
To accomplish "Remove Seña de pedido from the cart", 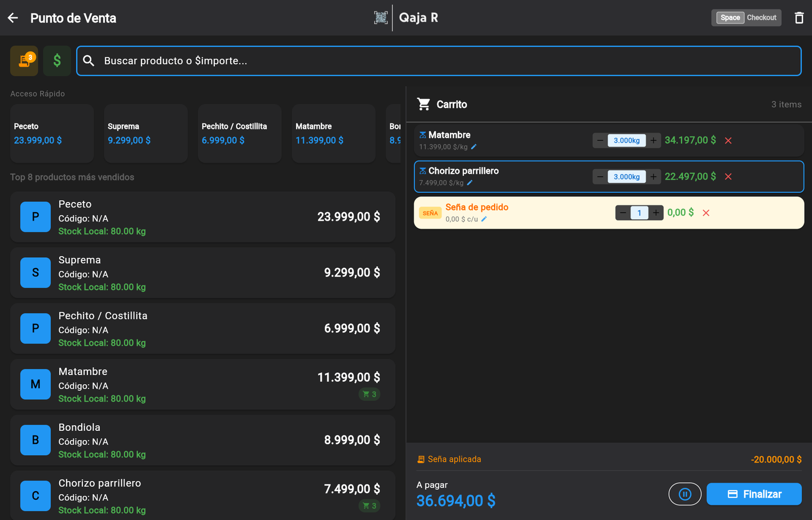I will pos(706,213).
